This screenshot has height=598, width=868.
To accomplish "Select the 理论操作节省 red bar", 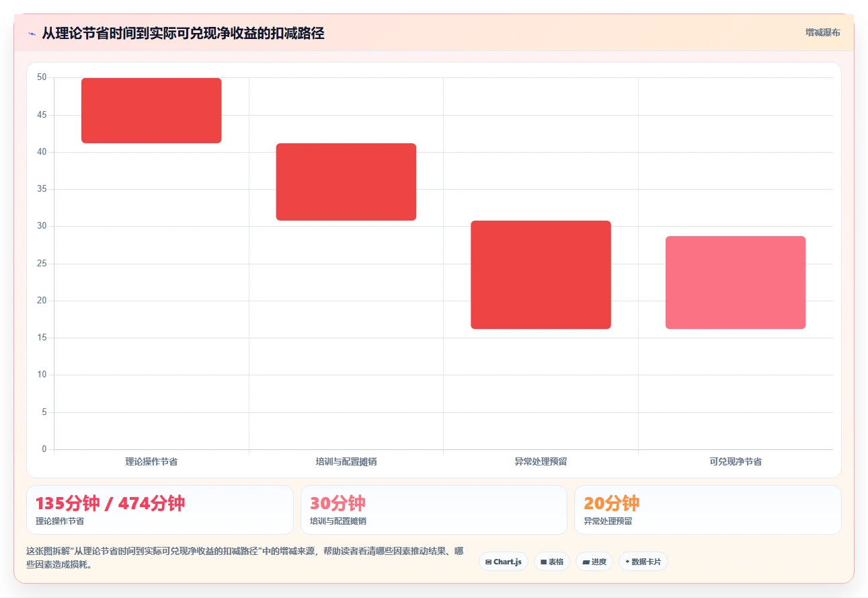I will (151, 110).
